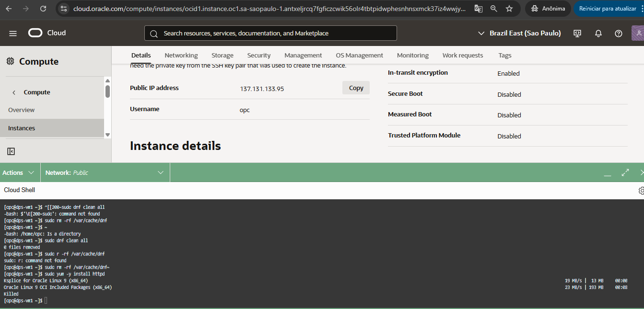
Task: Copy the public IP address
Action: pos(356,88)
